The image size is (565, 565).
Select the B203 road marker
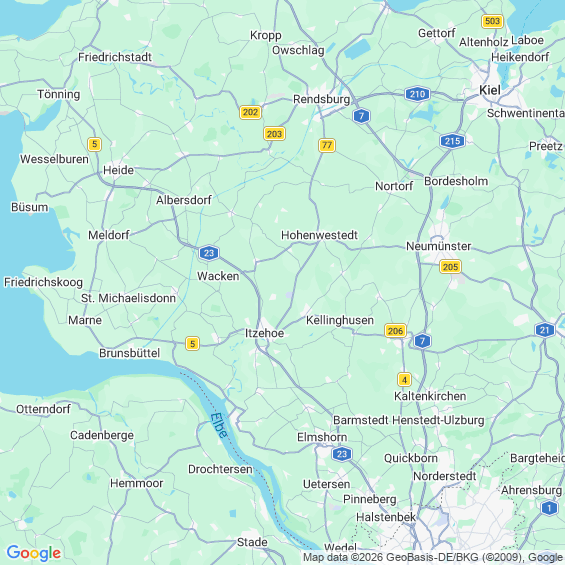click(x=275, y=134)
